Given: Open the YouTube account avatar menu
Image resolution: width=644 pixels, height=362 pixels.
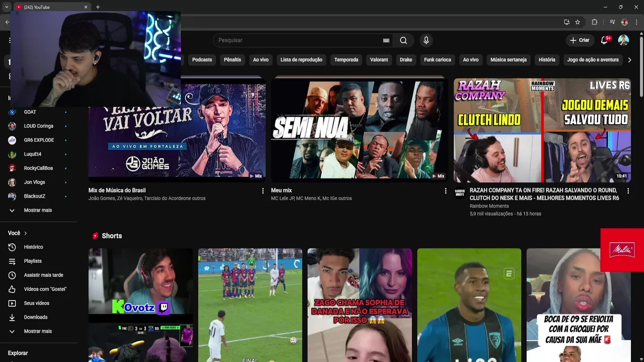Looking at the screenshot, I should [623, 40].
